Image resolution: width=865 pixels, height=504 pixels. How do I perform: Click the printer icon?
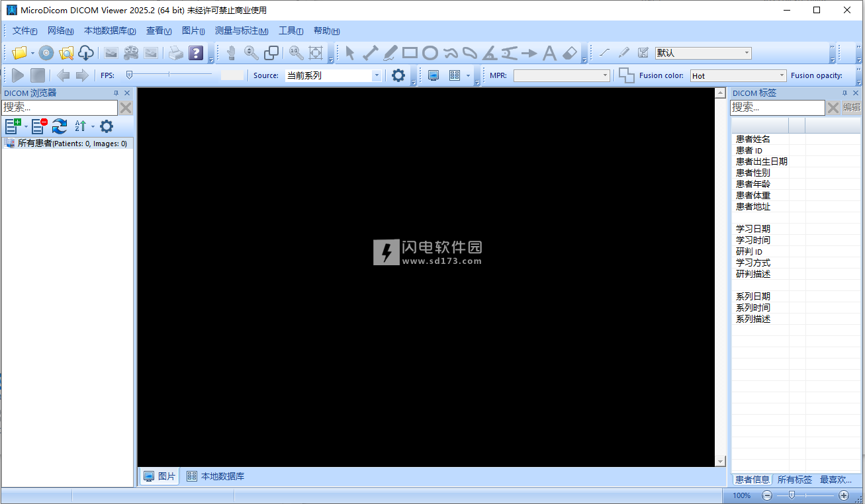[175, 53]
